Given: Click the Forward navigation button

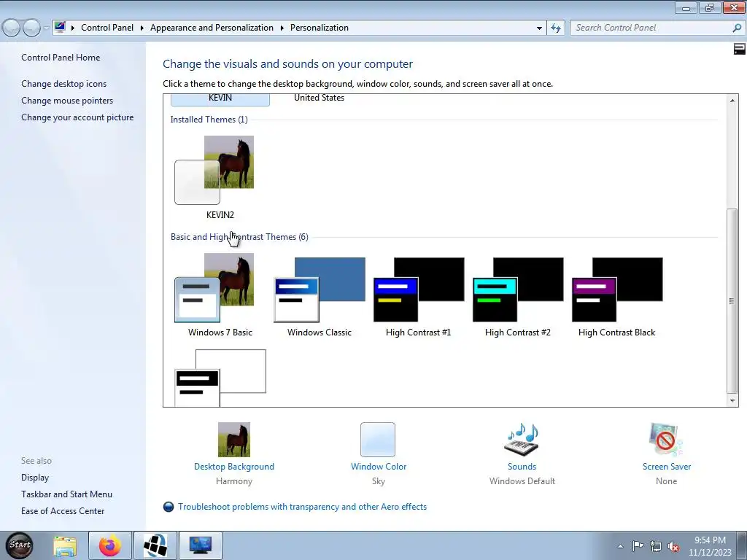Looking at the screenshot, I should click(x=31, y=28).
